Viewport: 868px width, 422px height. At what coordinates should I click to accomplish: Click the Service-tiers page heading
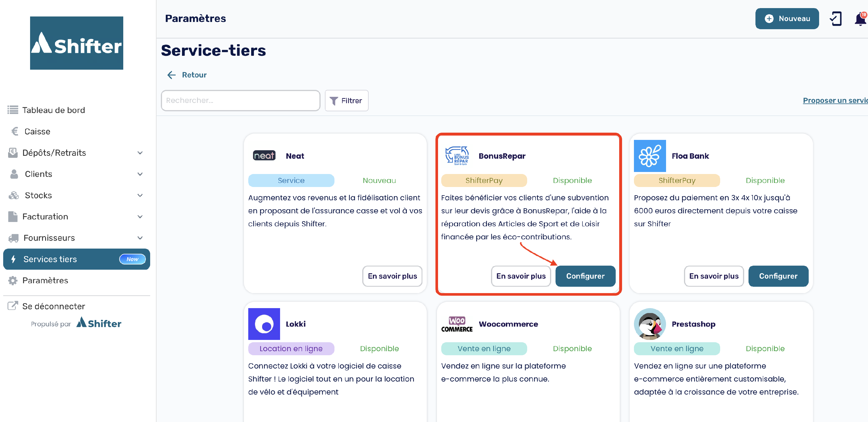[213, 51]
